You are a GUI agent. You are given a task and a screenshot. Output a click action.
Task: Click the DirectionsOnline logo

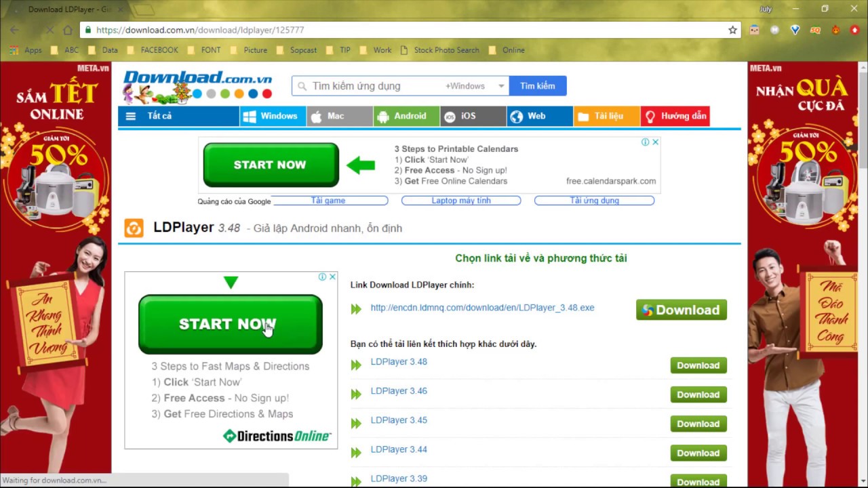coord(277,436)
